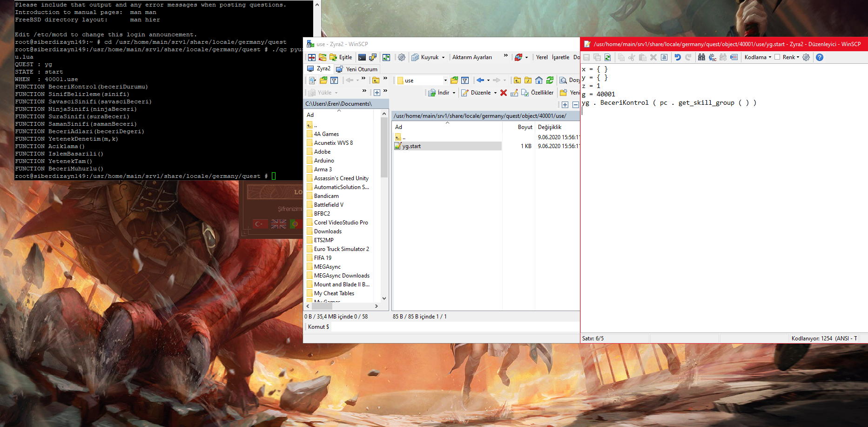Expand the overflow chevron after Aktarım Ayarları
Image resolution: width=868 pixels, height=427 pixels.
click(x=505, y=55)
